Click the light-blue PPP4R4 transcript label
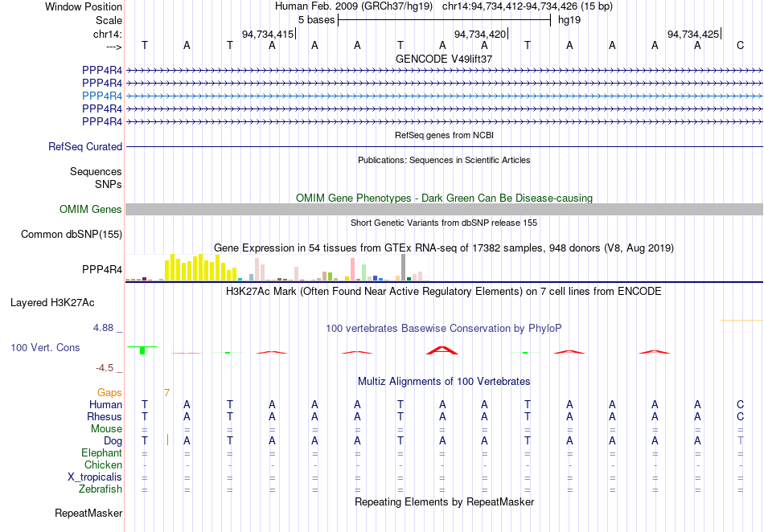 tap(102, 96)
